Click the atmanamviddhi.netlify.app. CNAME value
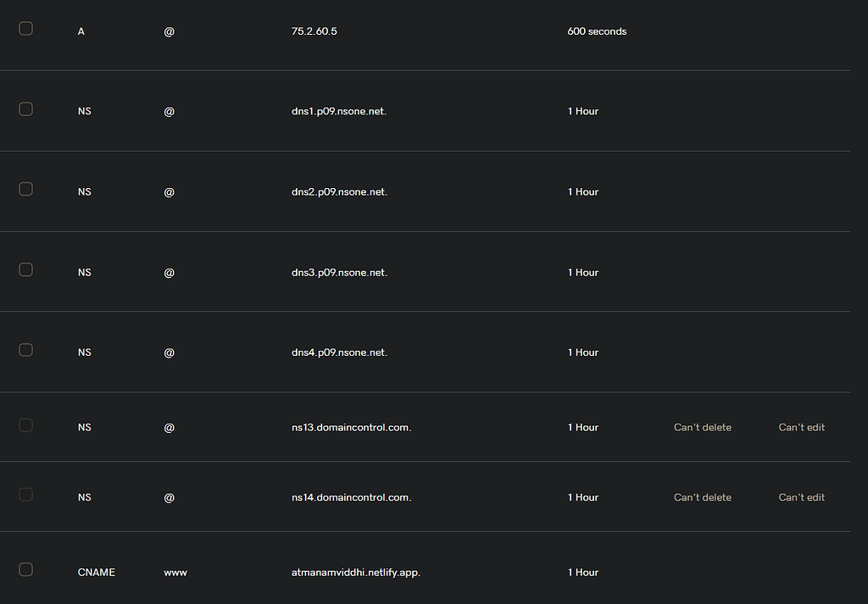The height and width of the screenshot is (604, 868). tap(355, 573)
